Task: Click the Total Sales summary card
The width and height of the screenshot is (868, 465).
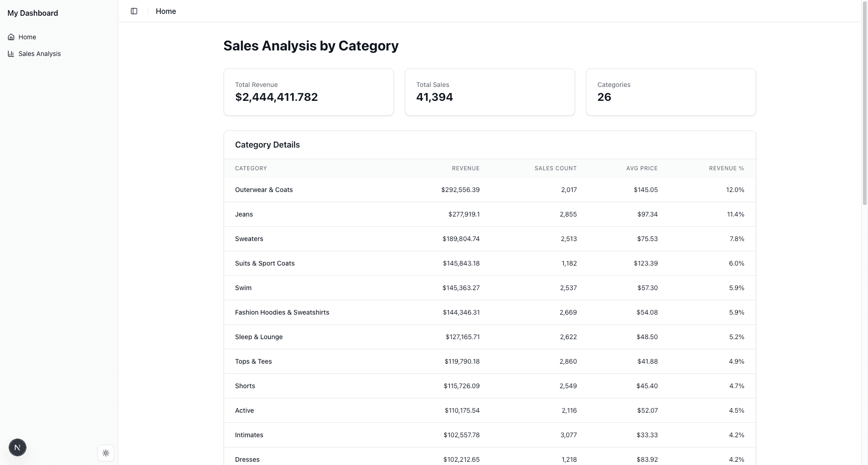Action: pyautogui.click(x=489, y=92)
